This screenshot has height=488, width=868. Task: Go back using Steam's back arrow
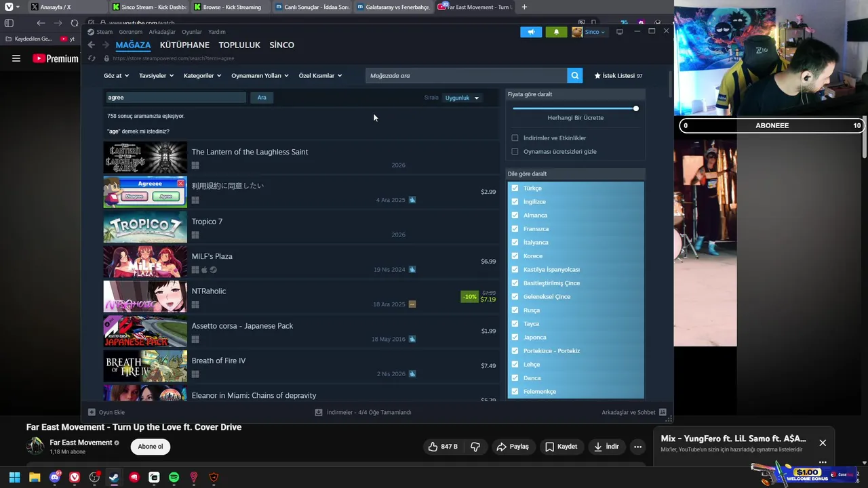(92, 45)
